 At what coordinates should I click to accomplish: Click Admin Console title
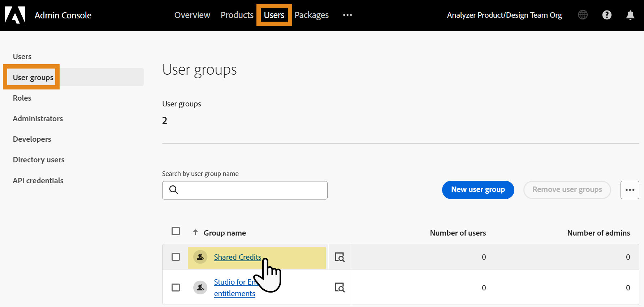[63, 15]
